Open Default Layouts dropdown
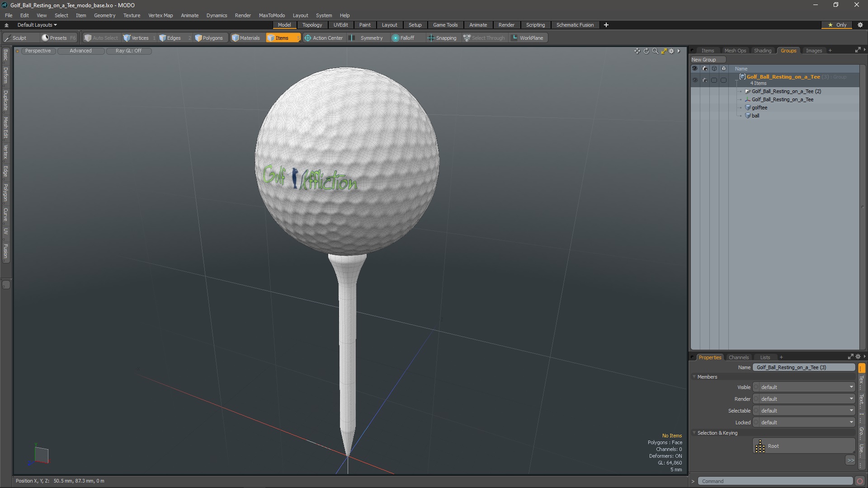The height and width of the screenshot is (488, 868). tap(37, 25)
